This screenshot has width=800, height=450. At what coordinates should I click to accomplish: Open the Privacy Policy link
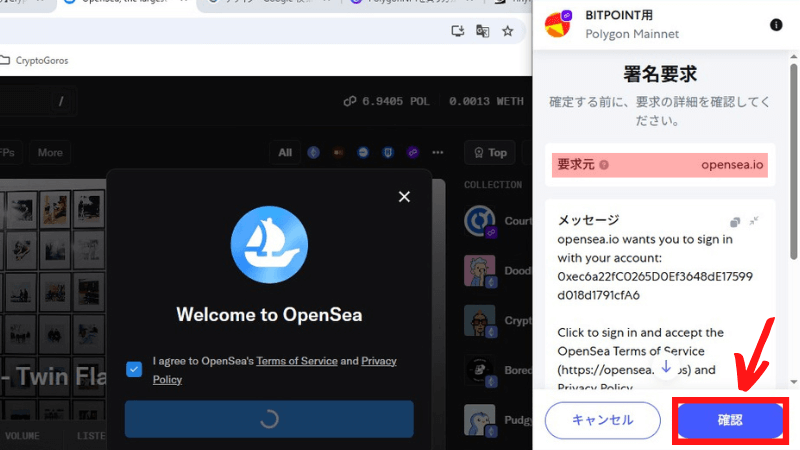274,370
